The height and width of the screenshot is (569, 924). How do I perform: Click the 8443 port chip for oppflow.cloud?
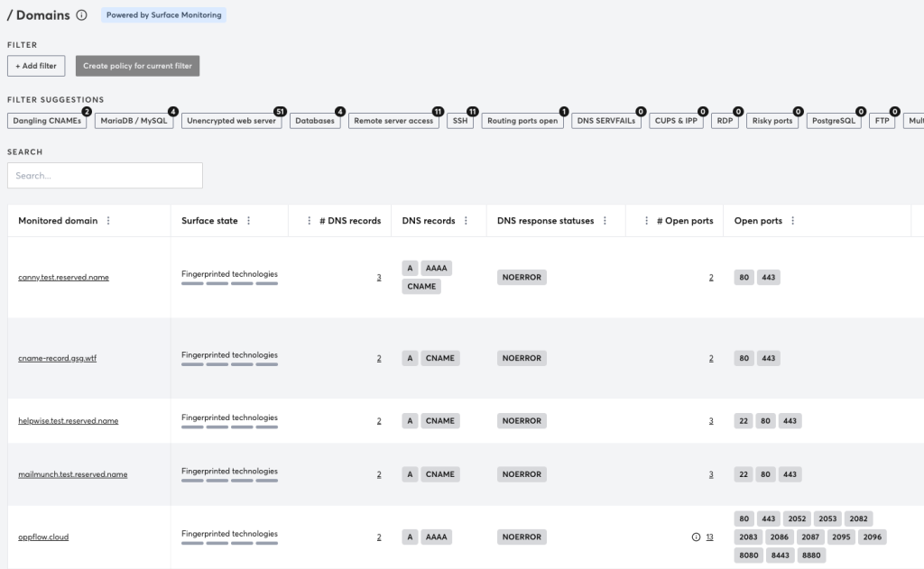pos(779,555)
